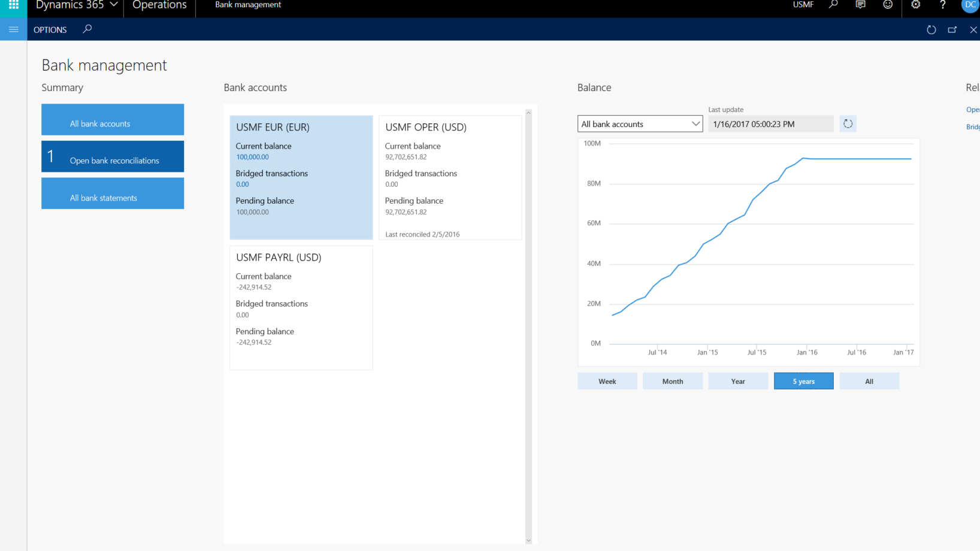Click the Bank accounts section heading

(x=255, y=87)
